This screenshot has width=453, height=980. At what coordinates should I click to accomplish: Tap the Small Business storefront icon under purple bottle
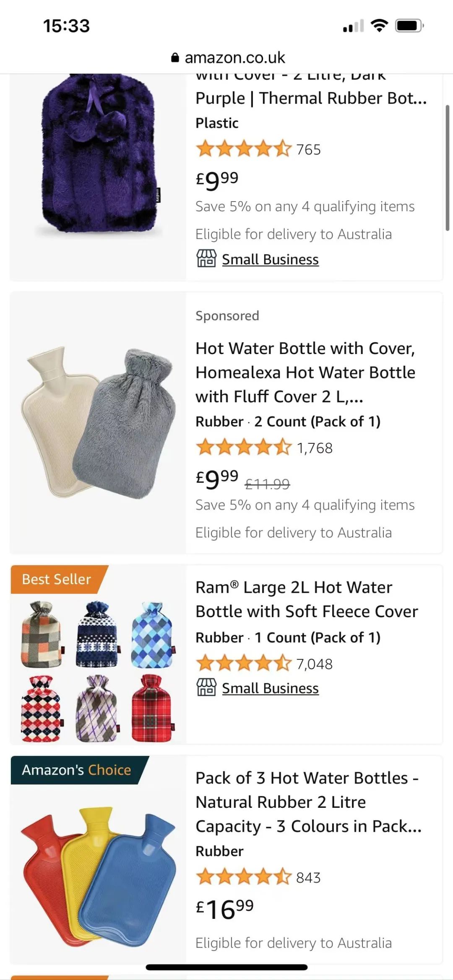[206, 259]
